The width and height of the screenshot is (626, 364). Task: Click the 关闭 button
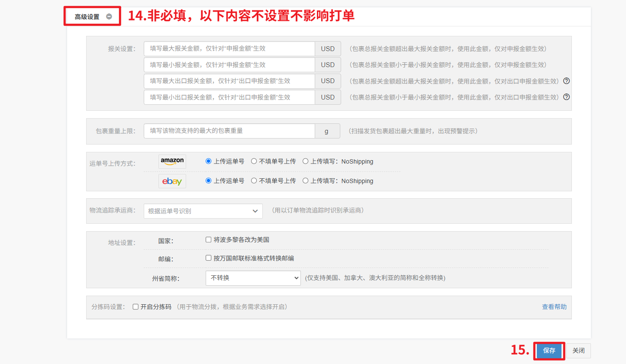[578, 351]
